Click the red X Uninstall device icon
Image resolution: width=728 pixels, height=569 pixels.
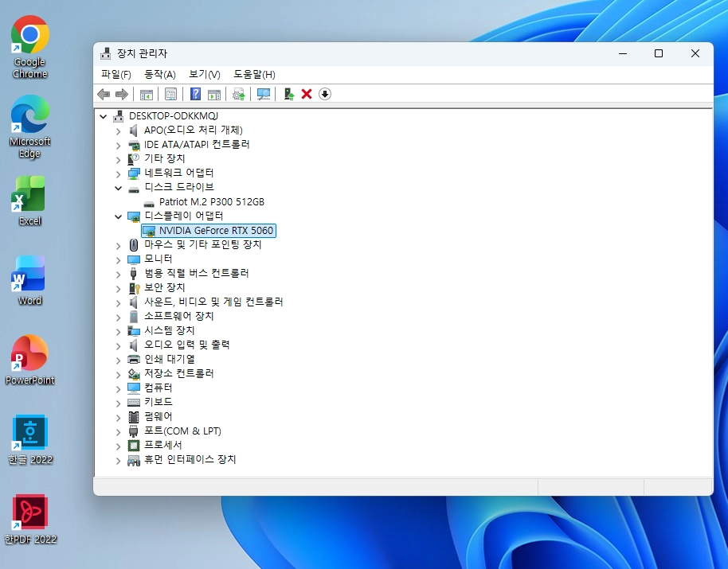[307, 94]
